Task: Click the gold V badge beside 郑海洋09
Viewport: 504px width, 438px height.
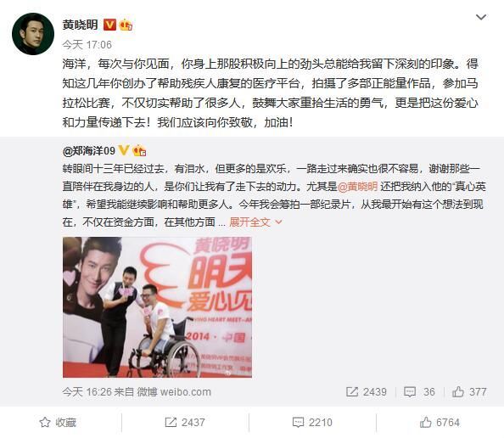Action: pos(124,150)
